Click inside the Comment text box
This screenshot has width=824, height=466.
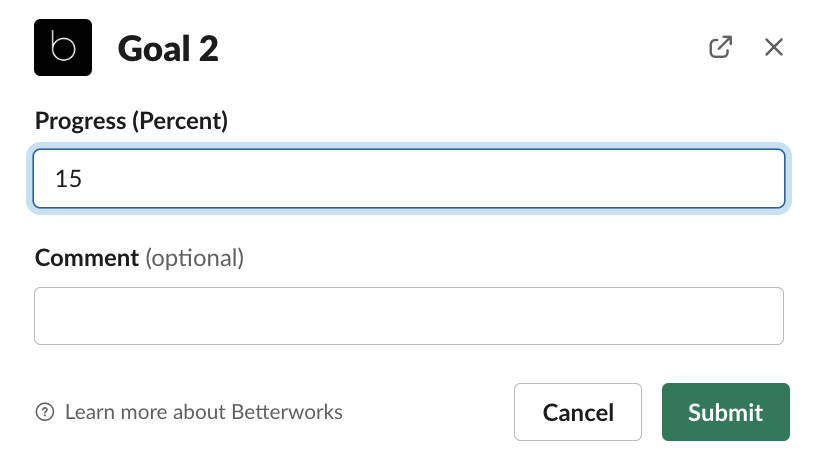pyautogui.click(x=409, y=316)
